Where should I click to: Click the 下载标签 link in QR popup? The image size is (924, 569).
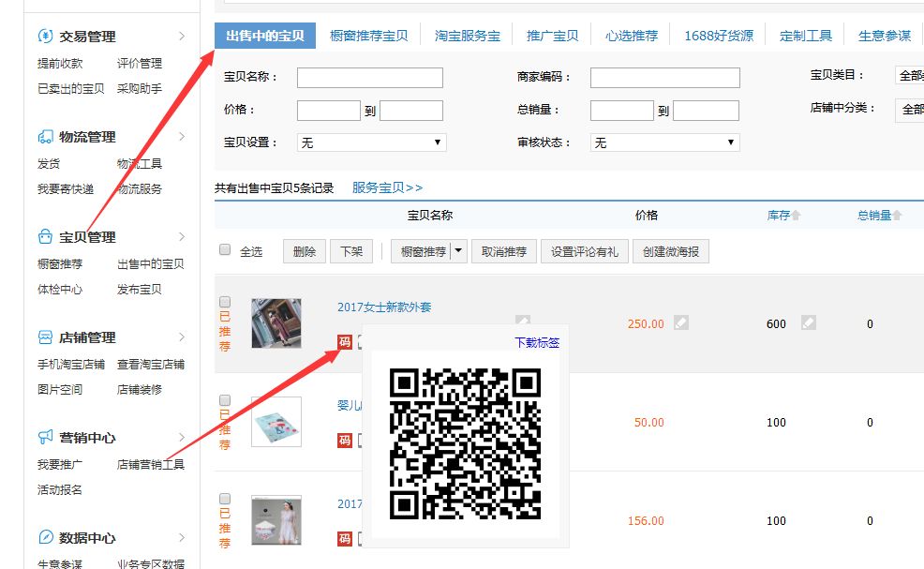click(537, 342)
